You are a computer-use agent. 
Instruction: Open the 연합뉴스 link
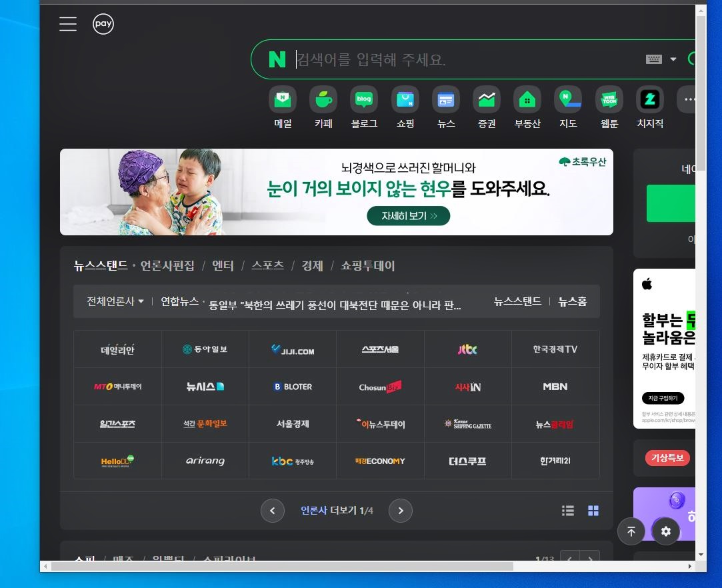coord(179,301)
